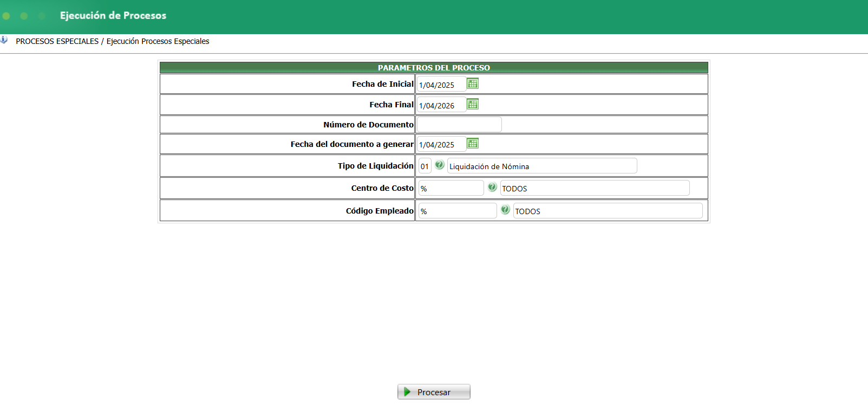Image resolution: width=868 pixels, height=412 pixels.
Task: Click the Liquidación de Nómina description field
Action: [542, 166]
